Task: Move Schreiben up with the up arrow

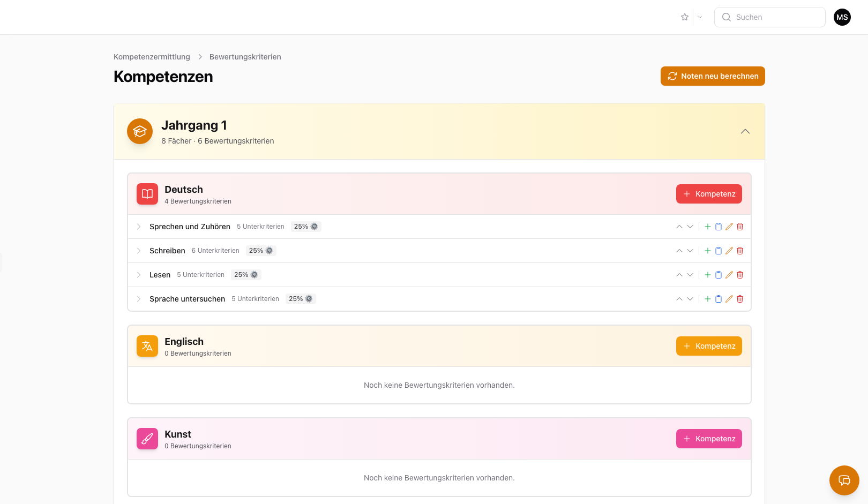Action: (x=679, y=251)
